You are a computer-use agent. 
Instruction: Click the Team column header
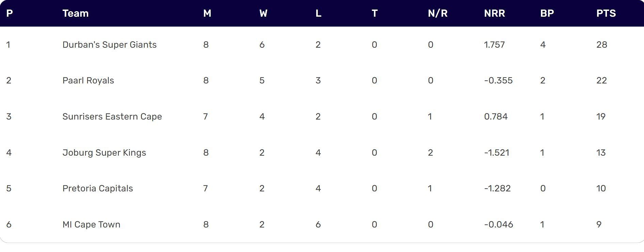pyautogui.click(x=76, y=13)
